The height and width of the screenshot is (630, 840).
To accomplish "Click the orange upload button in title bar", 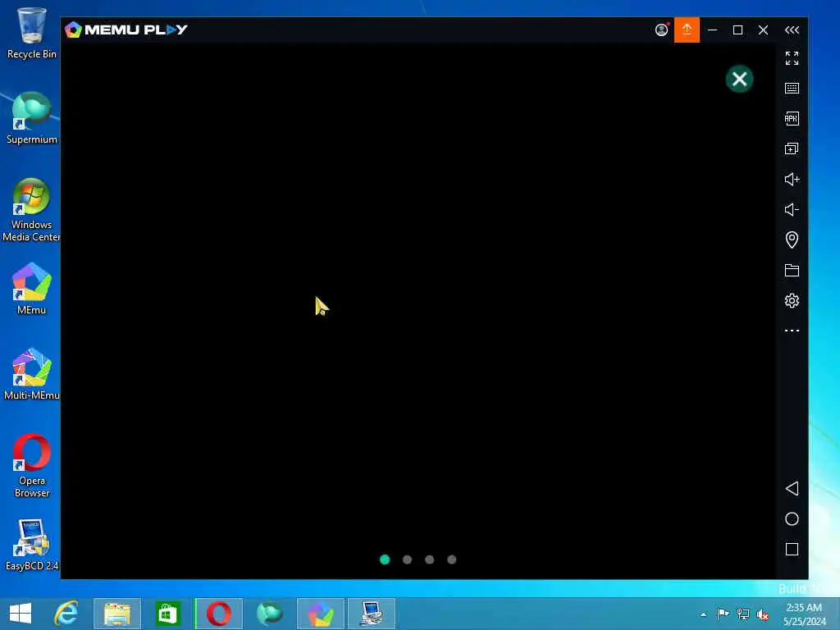I will [x=687, y=30].
